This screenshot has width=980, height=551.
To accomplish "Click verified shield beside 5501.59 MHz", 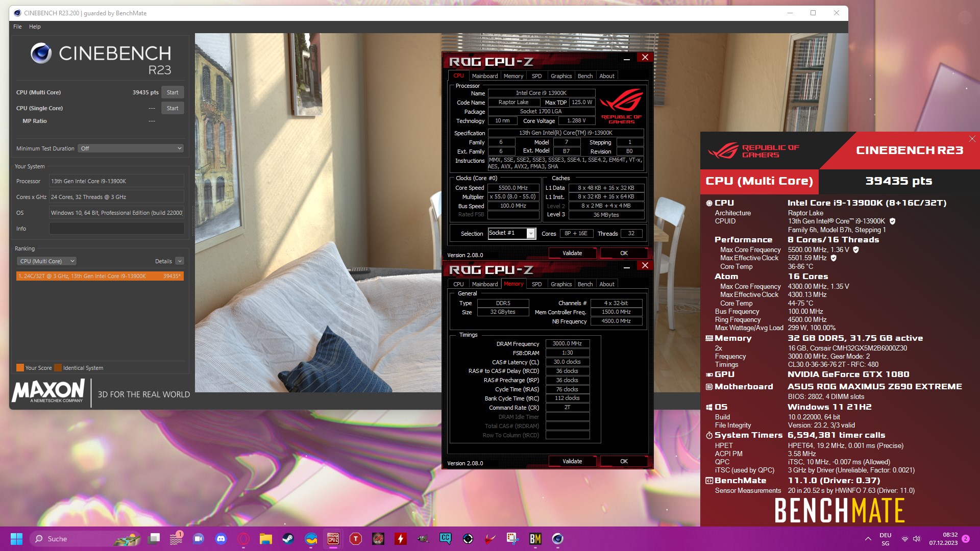I will pos(834,258).
